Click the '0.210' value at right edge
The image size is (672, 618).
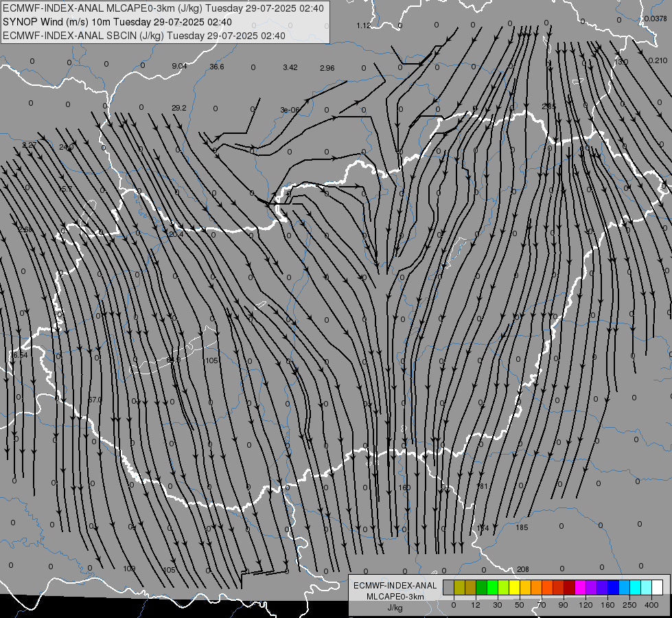click(x=658, y=60)
